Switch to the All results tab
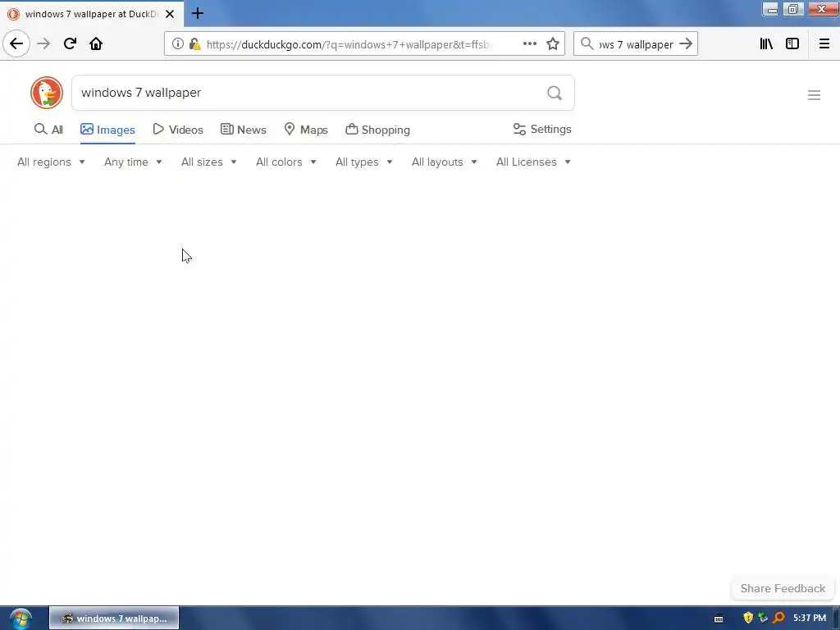This screenshot has height=630, width=840. [x=48, y=130]
